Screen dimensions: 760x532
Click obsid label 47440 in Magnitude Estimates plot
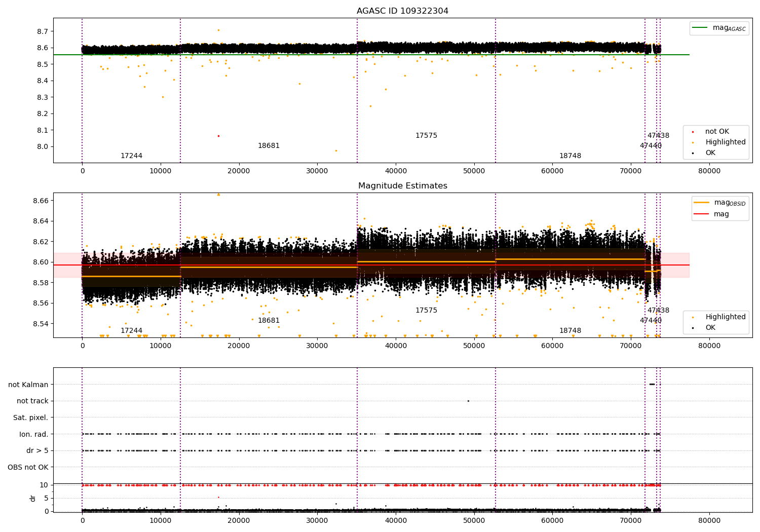651,321
